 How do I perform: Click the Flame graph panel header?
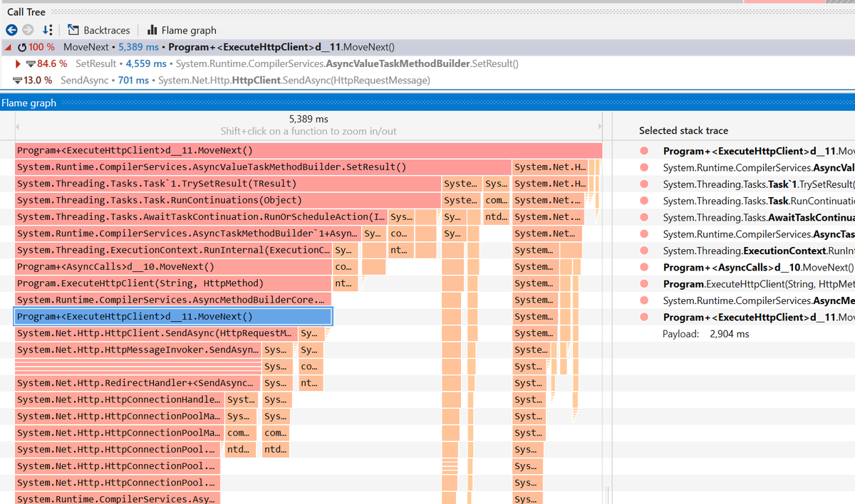point(427,103)
